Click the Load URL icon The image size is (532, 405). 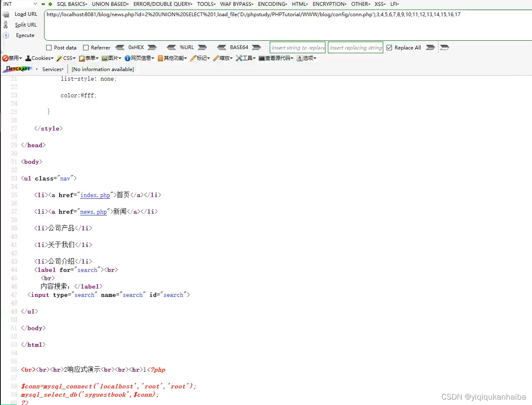click(x=6, y=14)
